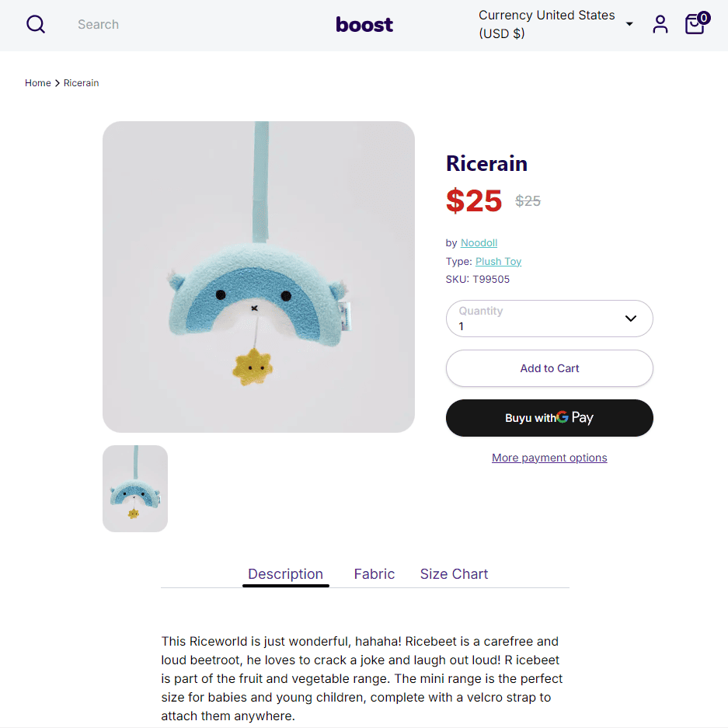
Task: Open More payment options link
Action: tap(549, 458)
